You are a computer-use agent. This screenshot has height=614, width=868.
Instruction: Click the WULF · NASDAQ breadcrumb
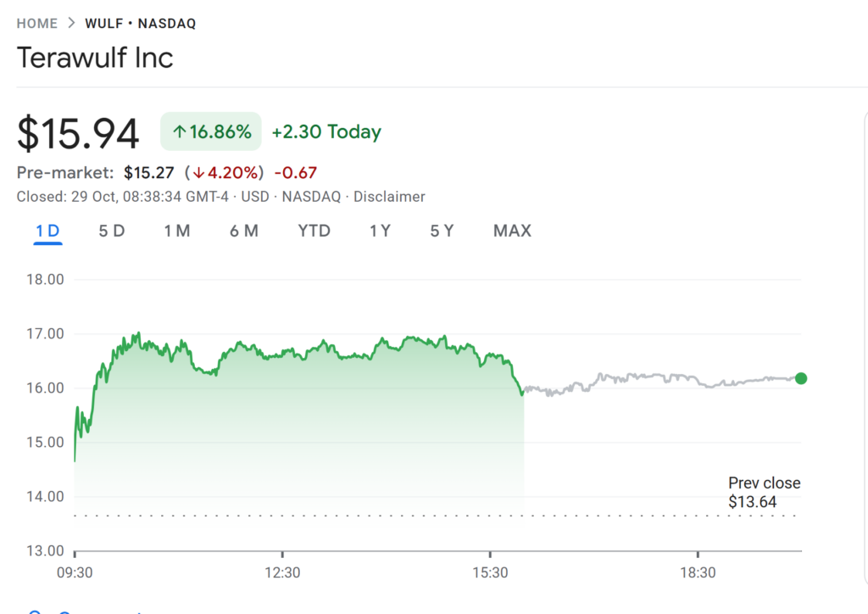140,24
